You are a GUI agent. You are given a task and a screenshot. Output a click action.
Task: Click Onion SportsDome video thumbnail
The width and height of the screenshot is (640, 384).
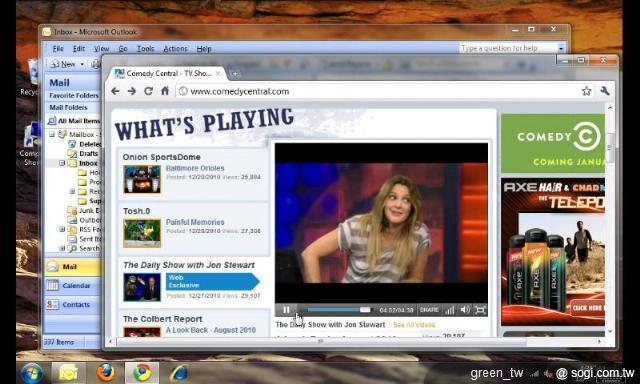(142, 179)
